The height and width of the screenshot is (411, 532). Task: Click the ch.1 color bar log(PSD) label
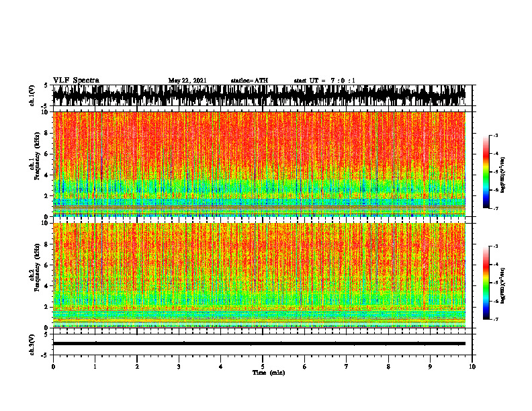[x=503, y=175]
